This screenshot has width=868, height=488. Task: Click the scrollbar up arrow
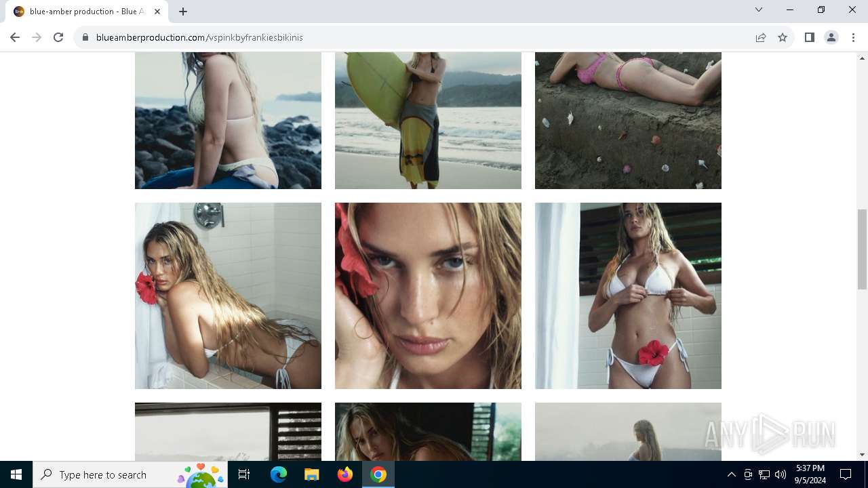click(x=862, y=58)
